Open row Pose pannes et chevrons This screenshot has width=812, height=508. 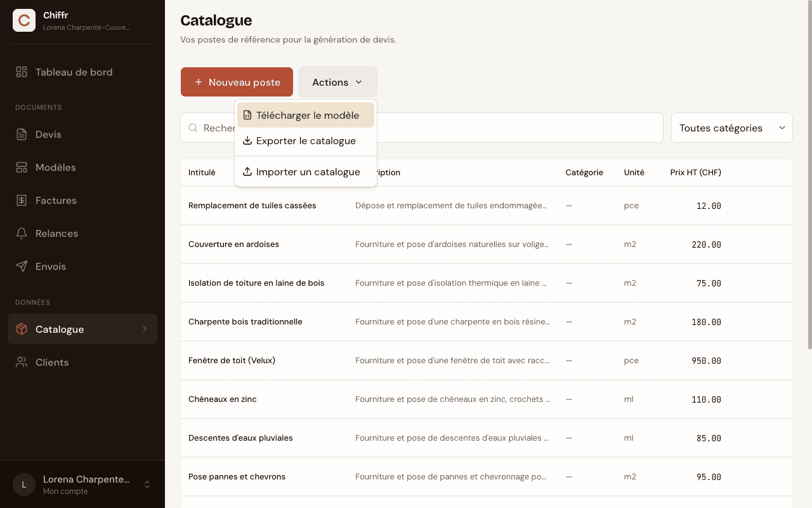(487, 477)
